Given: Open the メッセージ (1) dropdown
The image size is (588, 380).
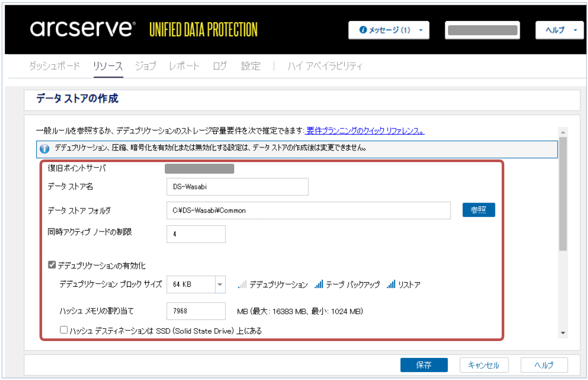Looking at the screenshot, I should coord(388,30).
